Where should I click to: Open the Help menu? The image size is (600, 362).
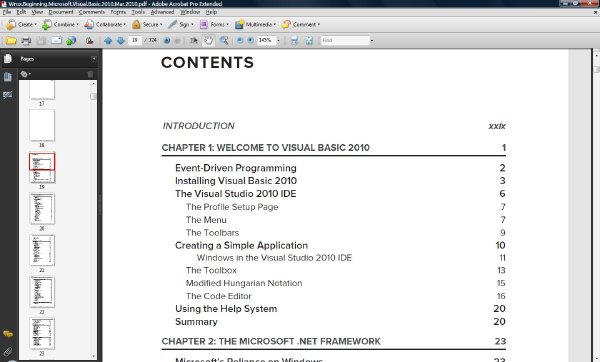[x=211, y=12]
